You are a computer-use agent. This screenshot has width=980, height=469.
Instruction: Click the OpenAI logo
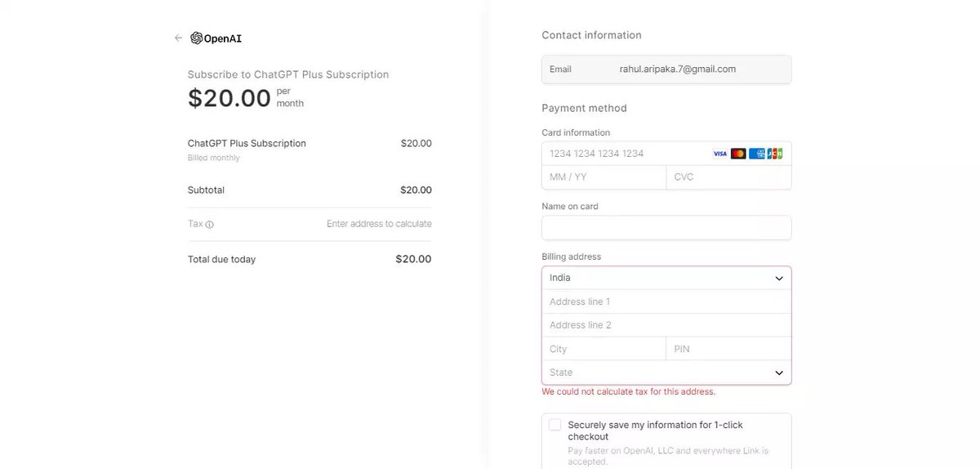pos(216,38)
